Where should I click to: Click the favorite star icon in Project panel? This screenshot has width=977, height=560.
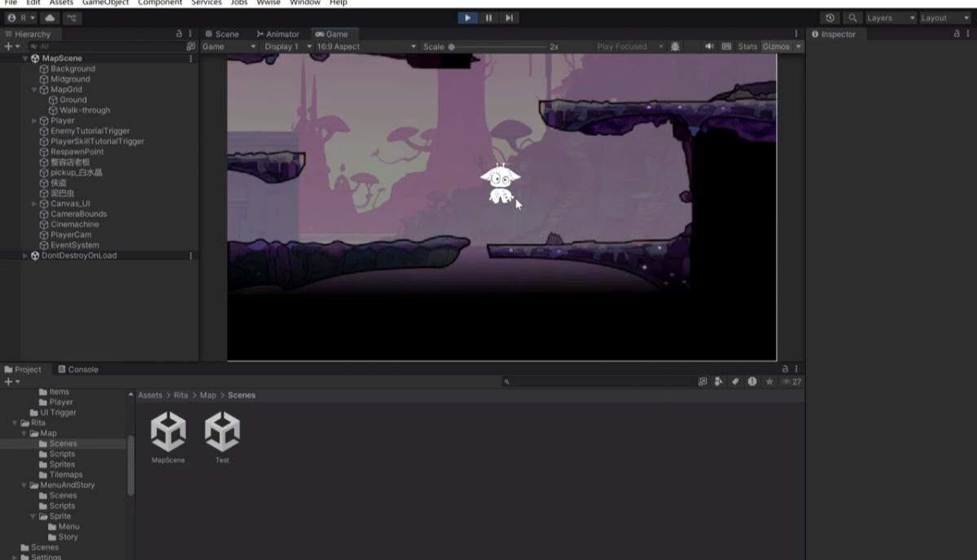point(769,382)
